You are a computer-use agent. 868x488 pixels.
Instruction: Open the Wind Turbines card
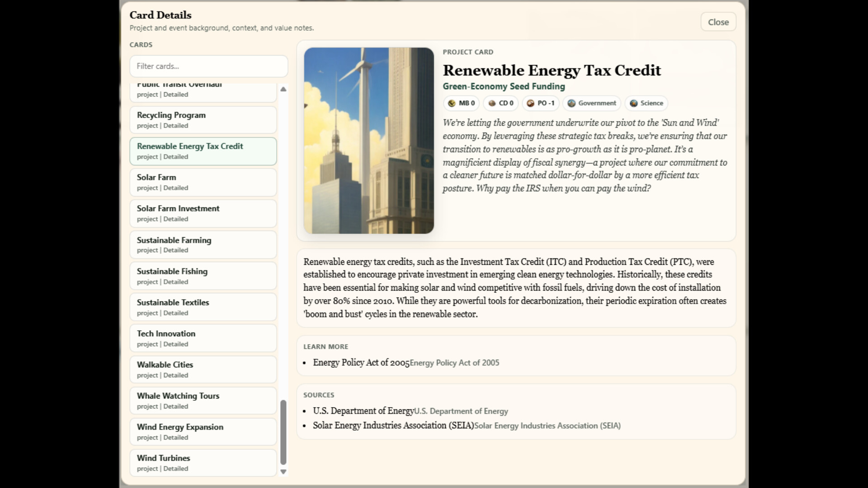pos(203,463)
